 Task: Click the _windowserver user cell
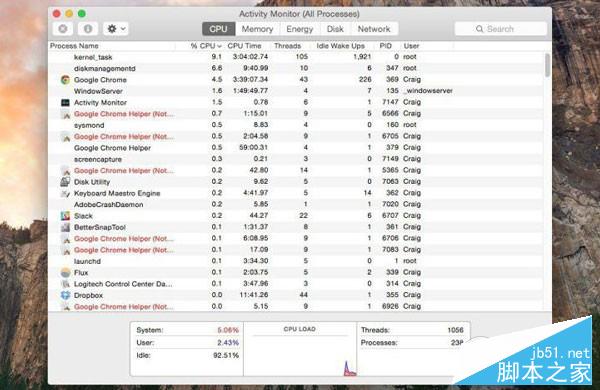click(x=428, y=91)
